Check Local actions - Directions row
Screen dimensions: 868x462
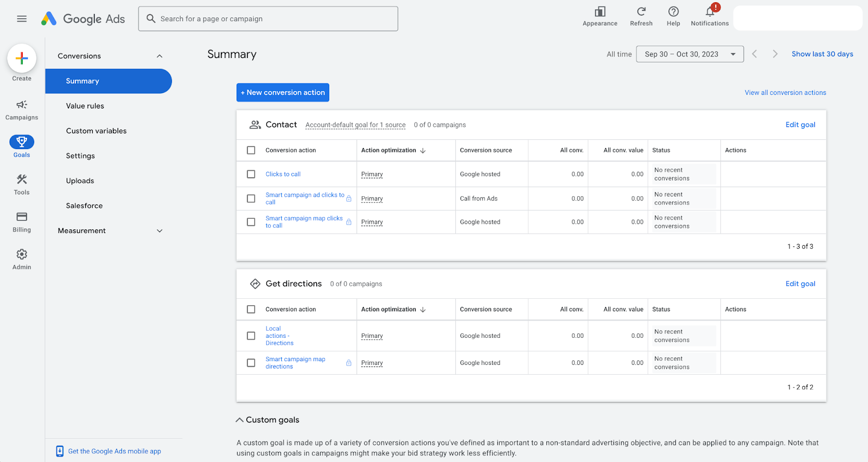point(251,336)
